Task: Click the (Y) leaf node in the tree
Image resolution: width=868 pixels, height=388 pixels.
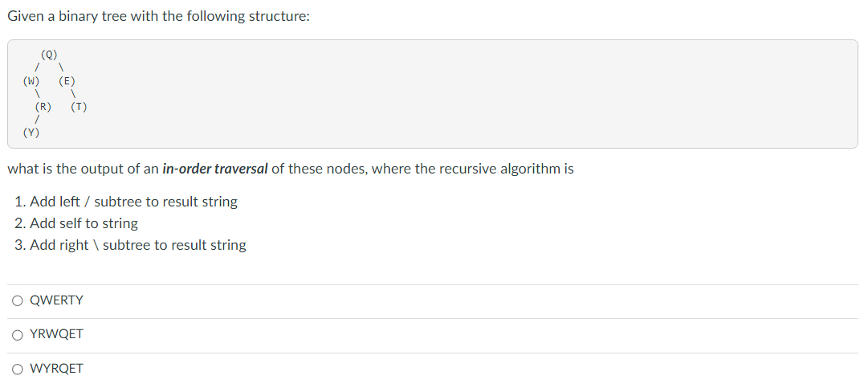Action: pos(31,133)
